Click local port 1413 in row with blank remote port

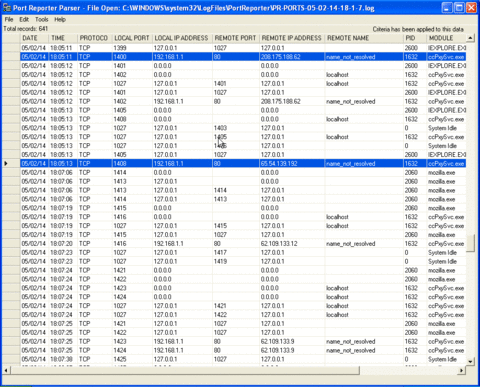click(x=132, y=181)
